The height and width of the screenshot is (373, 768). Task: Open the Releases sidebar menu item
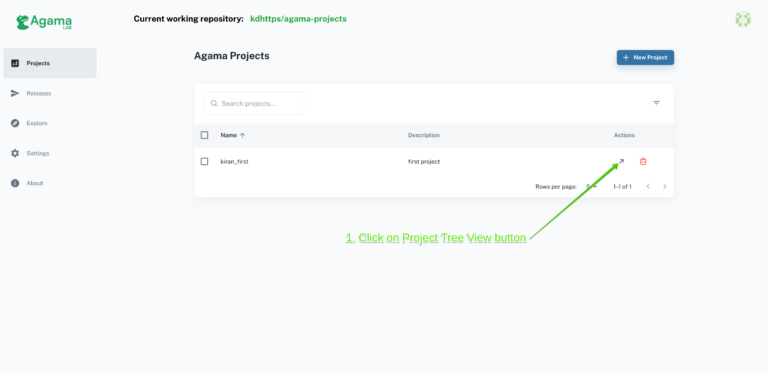point(50,93)
